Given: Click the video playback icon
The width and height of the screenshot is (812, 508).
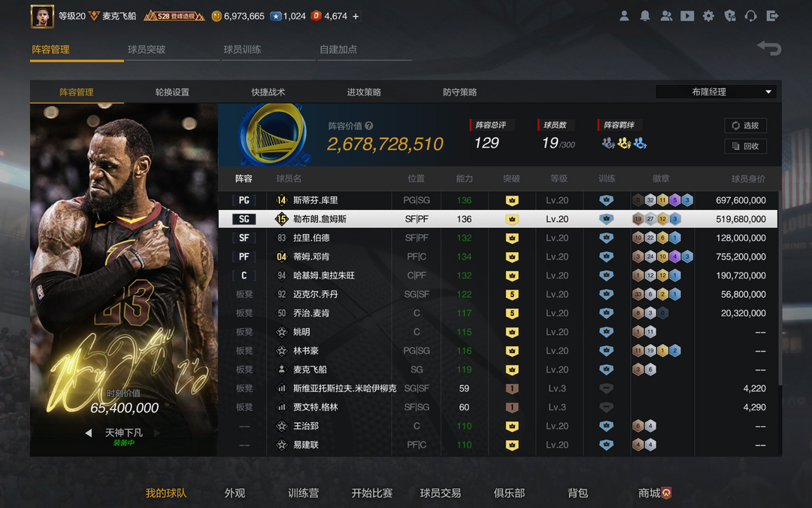Looking at the screenshot, I should tap(687, 16).
